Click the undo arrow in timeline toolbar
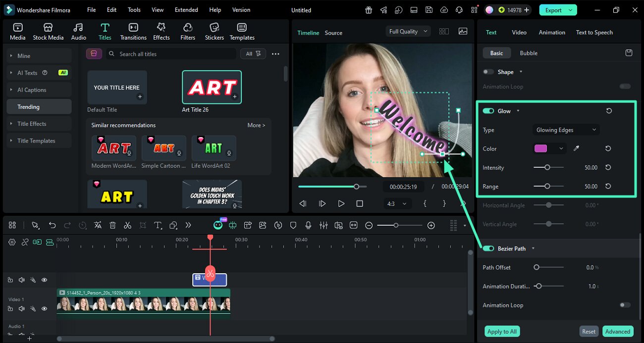The image size is (644, 343). [x=52, y=225]
